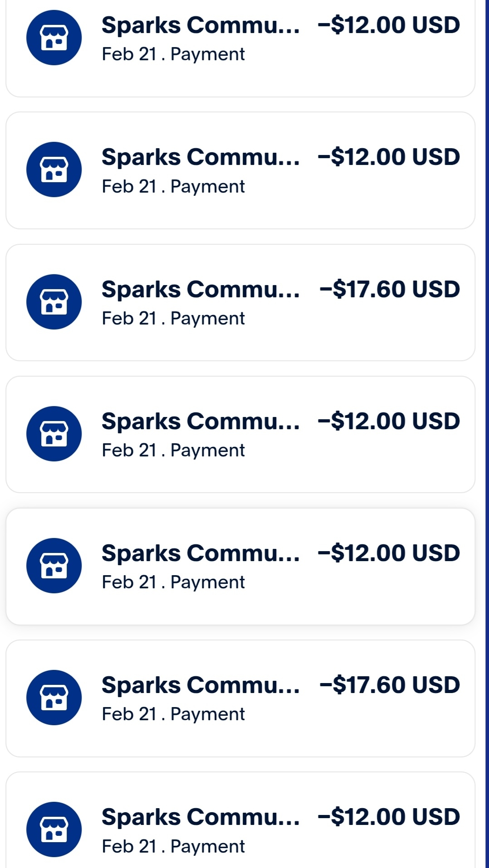Tap the −$12.00 USD amount on the bottom card
This screenshot has height=868, width=489.
point(389,817)
